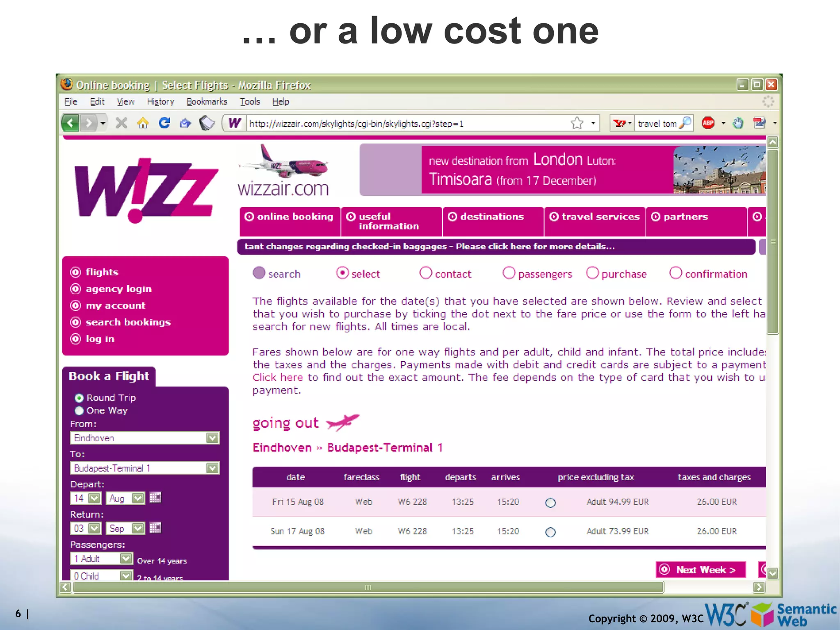Click the Firefox icon in the title bar
840x630 pixels.
pyautogui.click(x=67, y=84)
